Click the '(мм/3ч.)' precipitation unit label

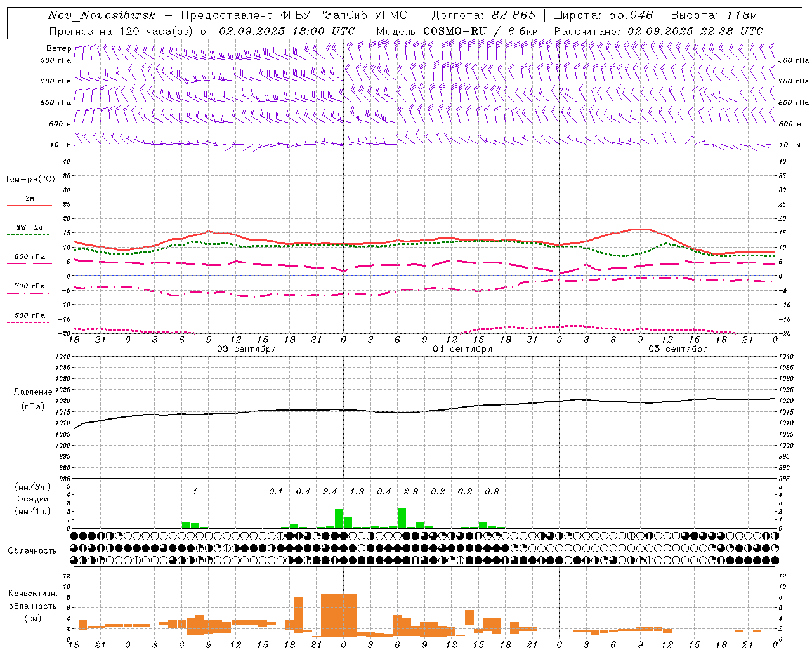point(32,487)
